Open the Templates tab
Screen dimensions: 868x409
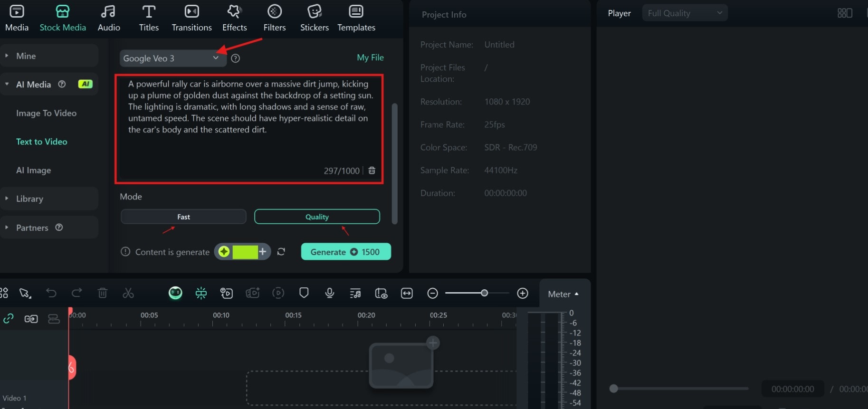(x=356, y=18)
